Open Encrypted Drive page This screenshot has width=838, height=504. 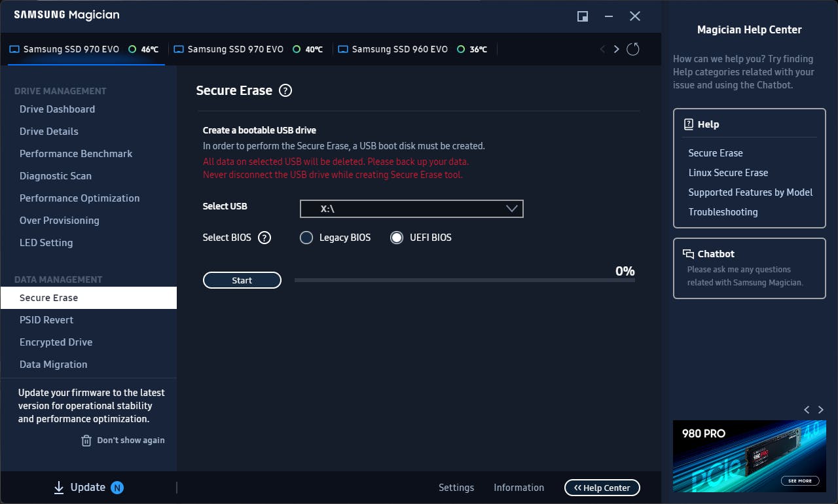pos(56,342)
